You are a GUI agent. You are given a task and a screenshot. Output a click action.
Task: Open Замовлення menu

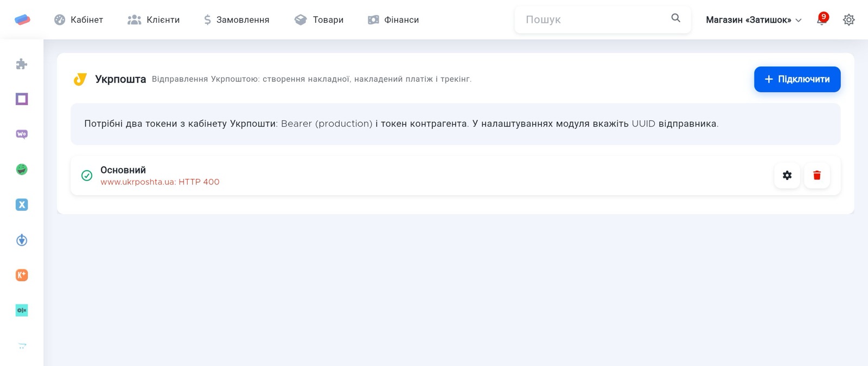point(237,20)
